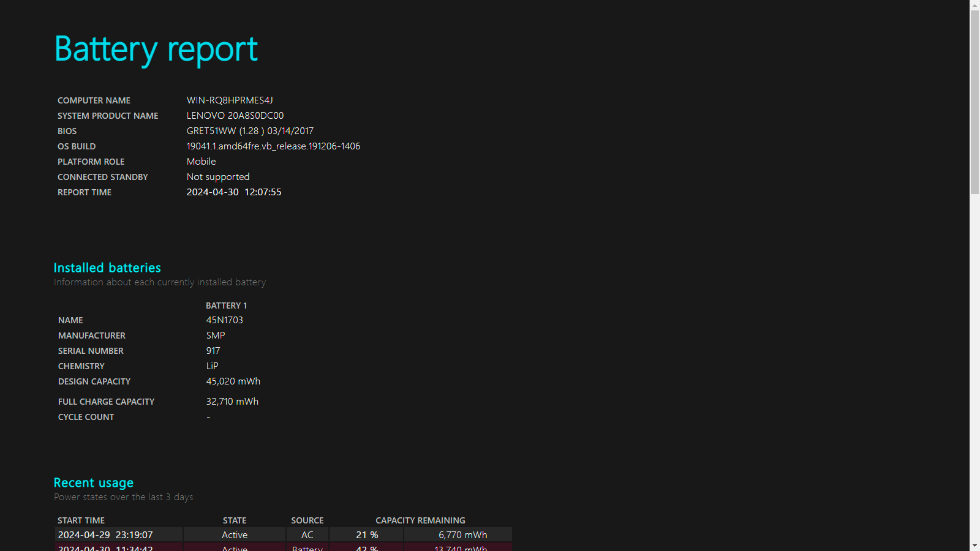Click design capacity value 45,020 mWh
This screenshot has height=551, width=980.
(x=233, y=381)
